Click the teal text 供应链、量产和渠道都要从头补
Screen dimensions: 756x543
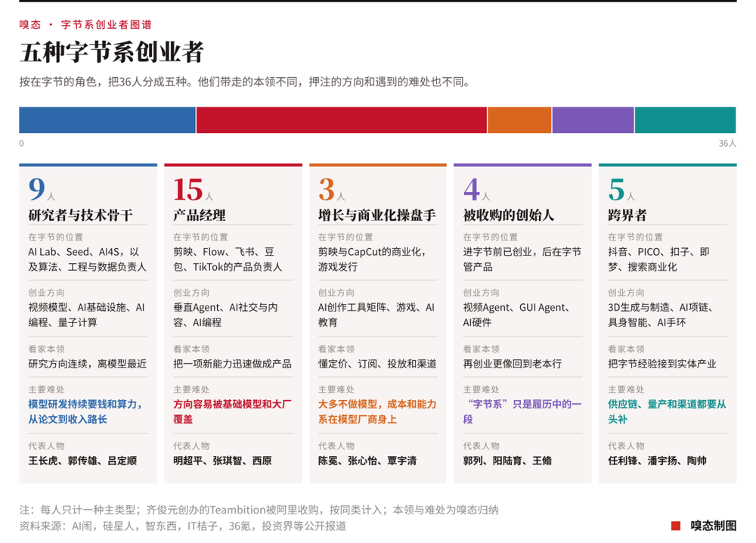point(667,412)
